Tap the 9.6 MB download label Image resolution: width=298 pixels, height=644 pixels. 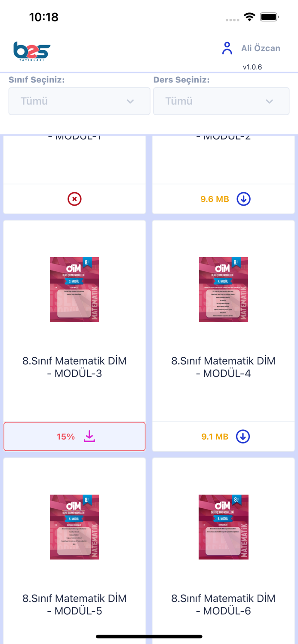coord(215,199)
